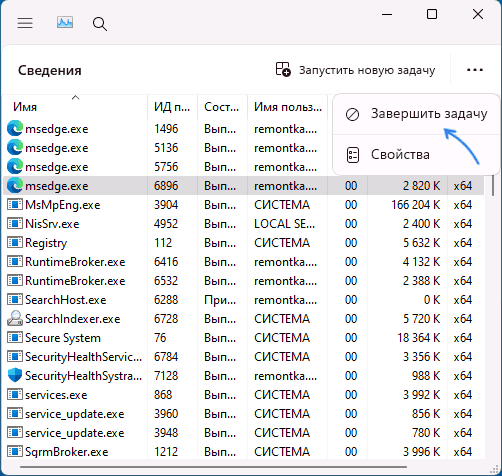Click the services.exe process icon

15,395
